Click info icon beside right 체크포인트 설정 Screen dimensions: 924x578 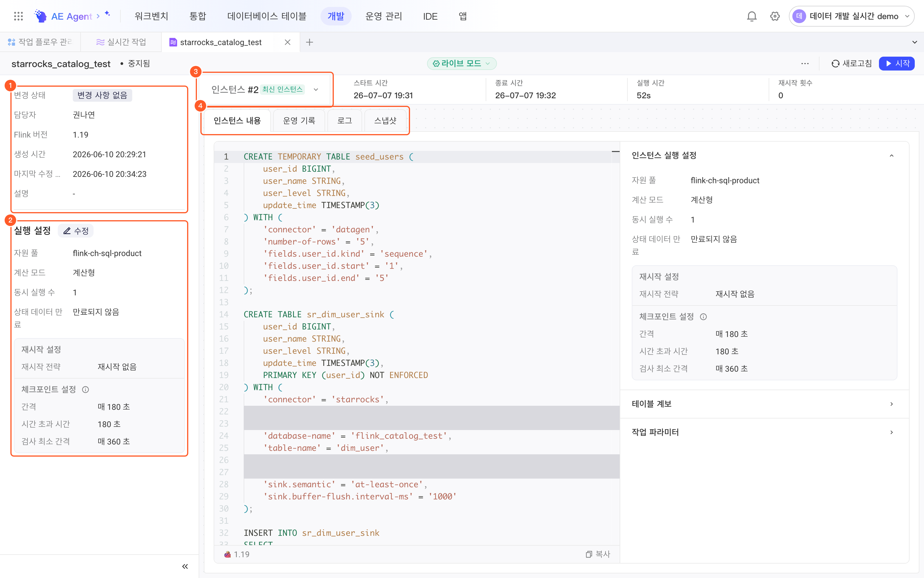pyautogui.click(x=703, y=316)
